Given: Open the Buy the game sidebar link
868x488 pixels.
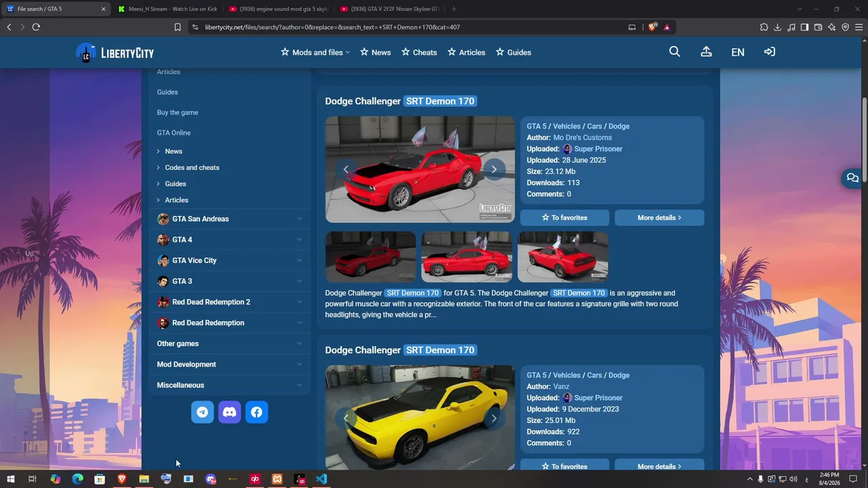Looking at the screenshot, I should (178, 113).
